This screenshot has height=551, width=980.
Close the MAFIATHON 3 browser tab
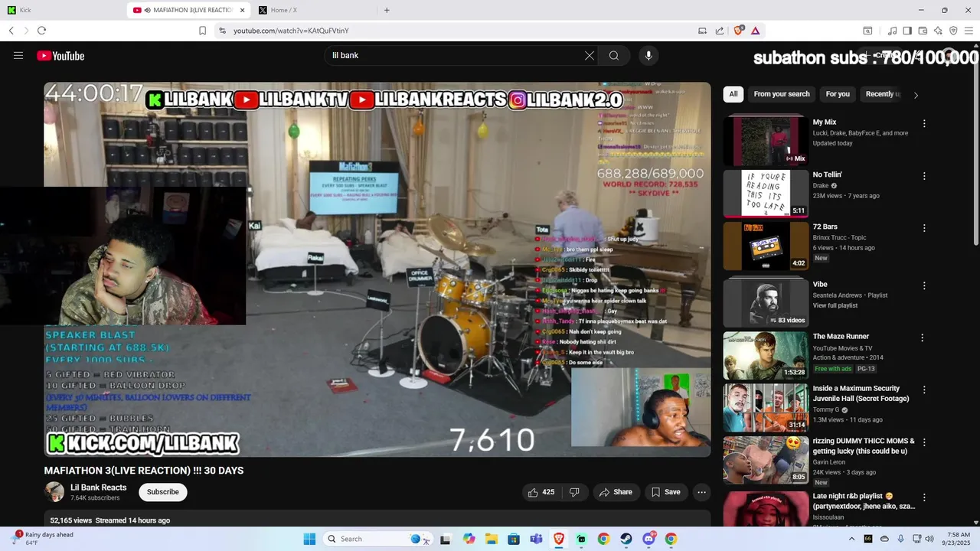click(x=243, y=10)
